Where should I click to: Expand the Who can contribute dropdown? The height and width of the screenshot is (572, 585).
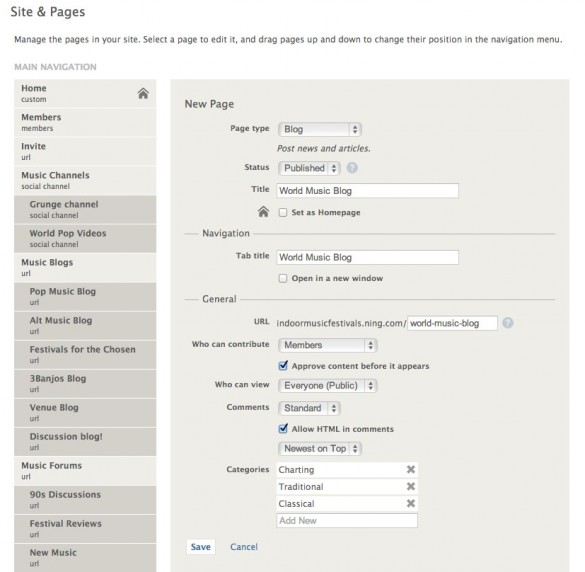(328, 345)
